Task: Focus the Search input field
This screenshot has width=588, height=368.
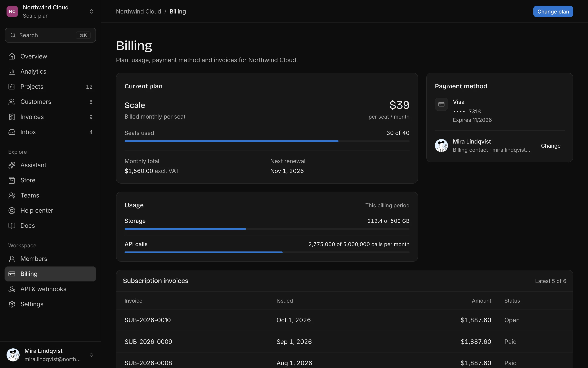Action: tap(50, 35)
